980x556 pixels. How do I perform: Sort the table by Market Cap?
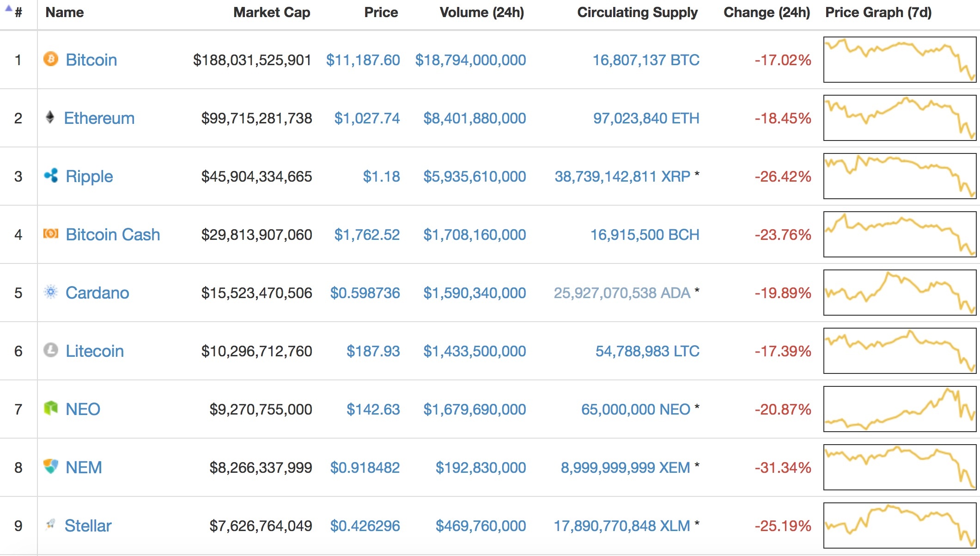(x=272, y=12)
